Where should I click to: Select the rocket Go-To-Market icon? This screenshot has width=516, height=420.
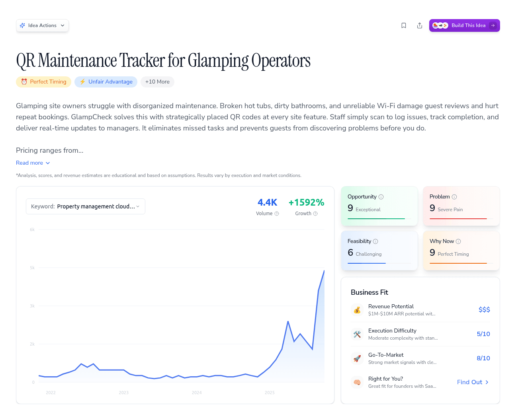pyautogui.click(x=357, y=358)
